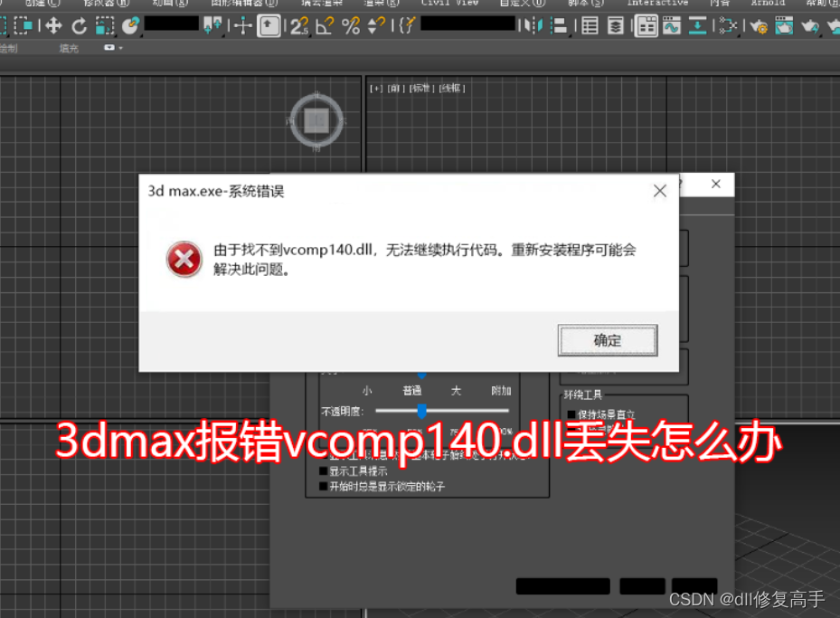
Task: Open the [+] viewport menu
Action: coord(377,88)
